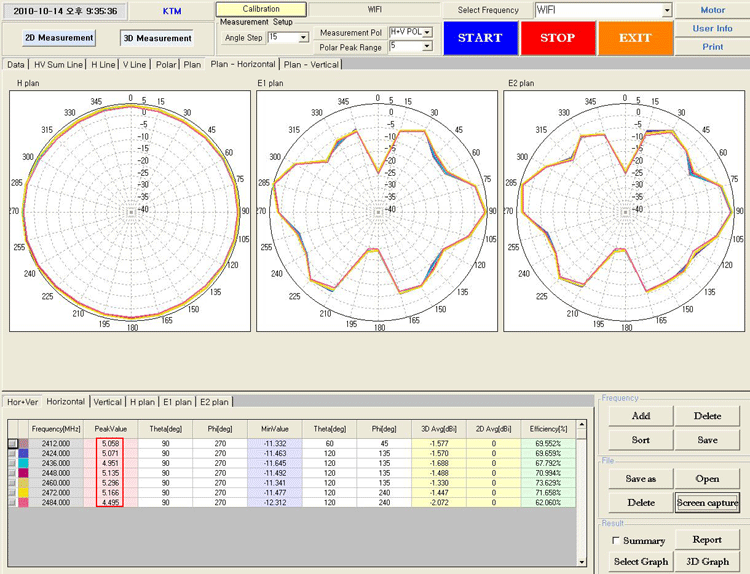
Task: Open the Hor+Ver results tab
Action: click(x=22, y=402)
